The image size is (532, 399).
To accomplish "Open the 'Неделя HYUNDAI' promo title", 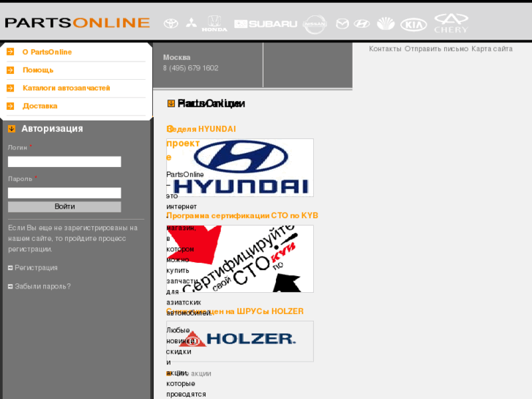I will coord(201,129).
